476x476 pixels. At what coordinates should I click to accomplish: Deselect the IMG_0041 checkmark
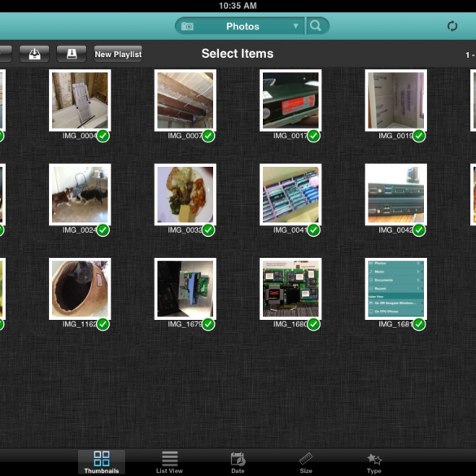coord(313,230)
